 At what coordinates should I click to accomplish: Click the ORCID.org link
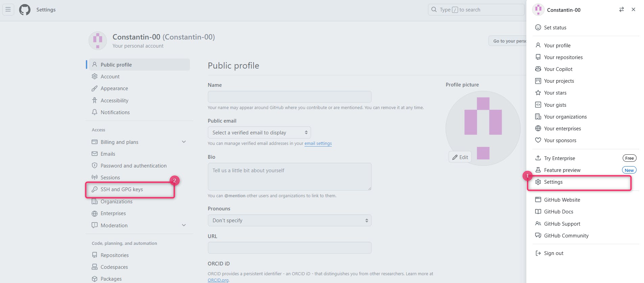point(218,280)
